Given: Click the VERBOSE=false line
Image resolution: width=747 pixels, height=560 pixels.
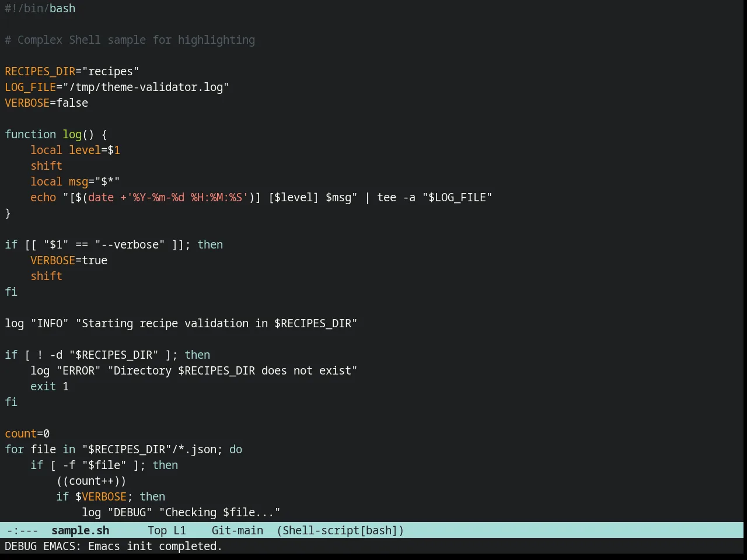Looking at the screenshot, I should [47, 103].
